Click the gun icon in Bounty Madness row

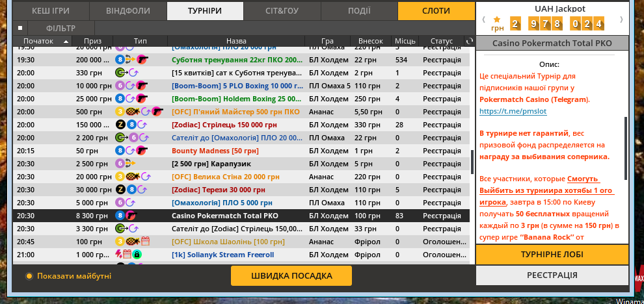click(x=142, y=151)
